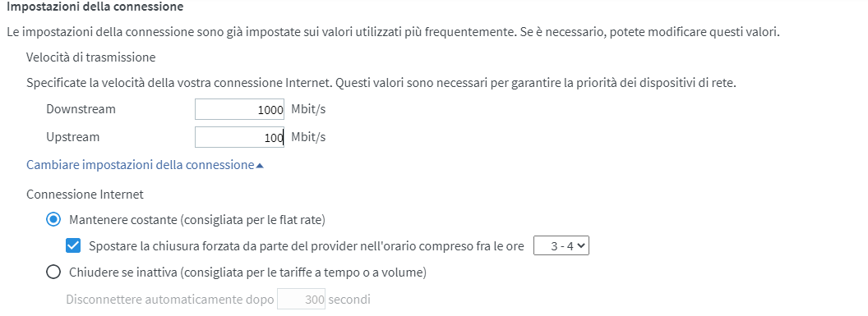
Task: Click the Upstream speed input field
Action: [239, 137]
